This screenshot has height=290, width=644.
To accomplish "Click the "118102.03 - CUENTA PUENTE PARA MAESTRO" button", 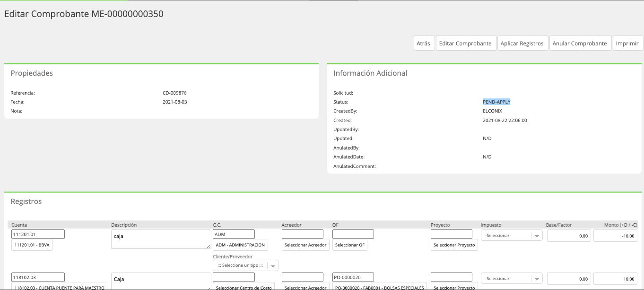I will point(59,287).
